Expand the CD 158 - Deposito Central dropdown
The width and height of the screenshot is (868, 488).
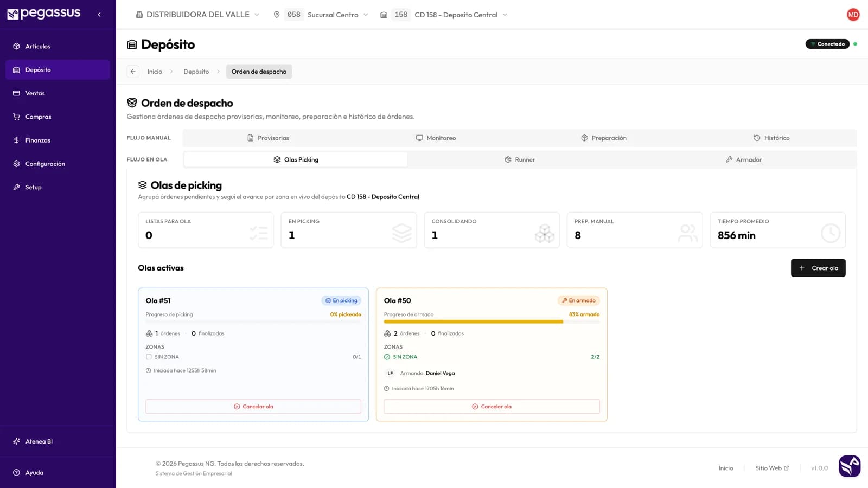click(444, 15)
